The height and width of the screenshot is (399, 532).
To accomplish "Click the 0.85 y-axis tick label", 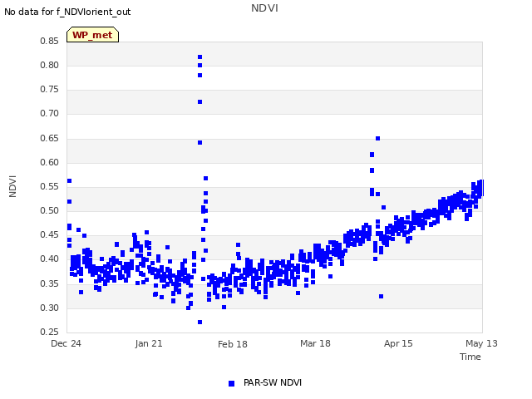I will (x=49, y=41).
